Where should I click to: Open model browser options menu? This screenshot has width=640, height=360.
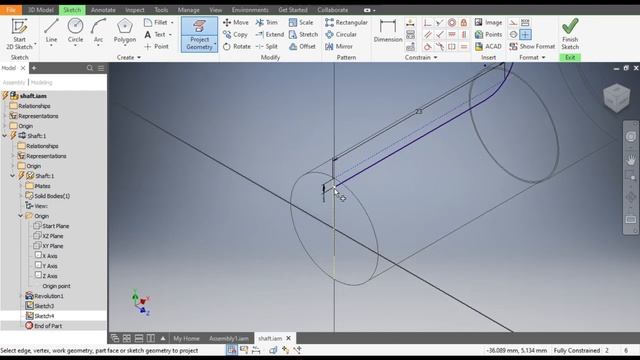tap(101, 68)
